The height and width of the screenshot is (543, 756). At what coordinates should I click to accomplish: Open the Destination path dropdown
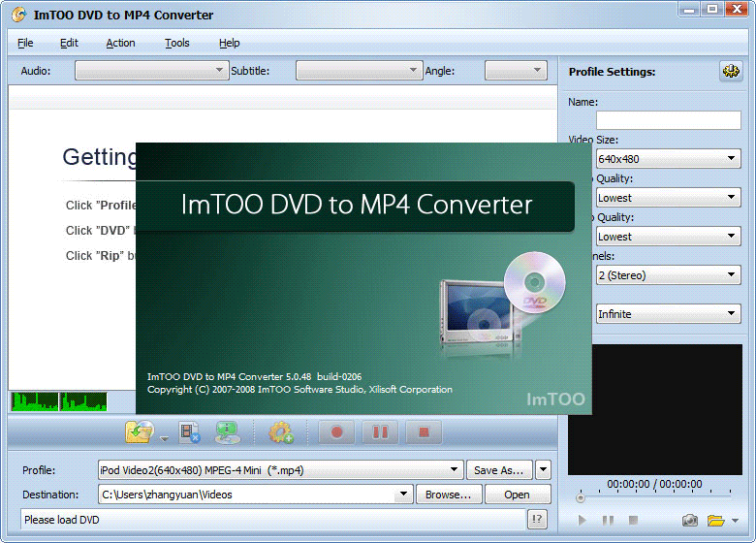256,495
